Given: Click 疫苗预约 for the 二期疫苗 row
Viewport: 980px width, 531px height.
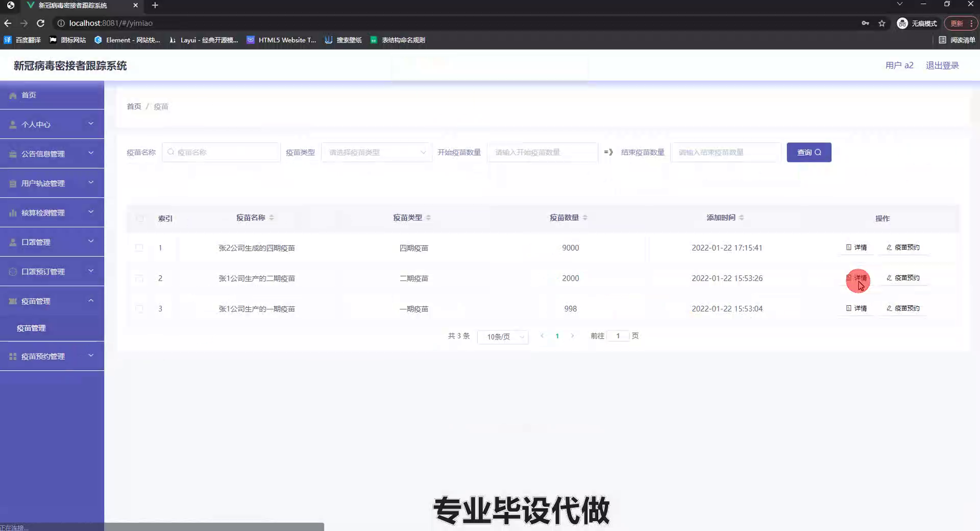Looking at the screenshot, I should click(x=903, y=278).
